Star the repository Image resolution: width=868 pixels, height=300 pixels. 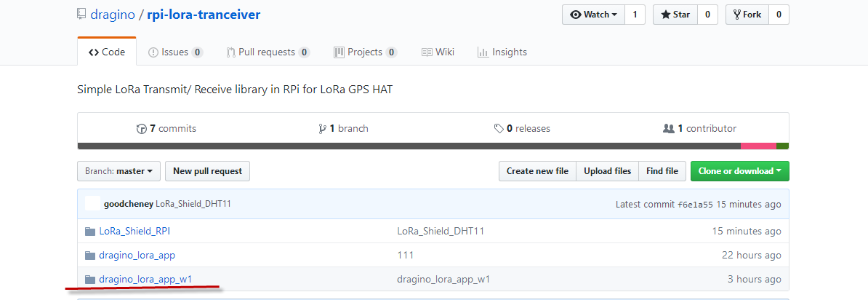pyautogui.click(x=675, y=15)
